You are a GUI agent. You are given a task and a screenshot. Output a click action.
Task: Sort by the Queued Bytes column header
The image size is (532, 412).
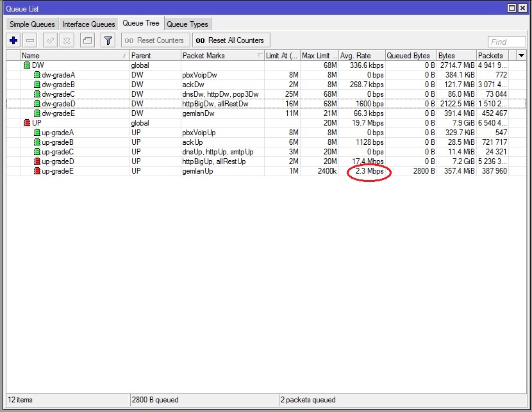point(411,55)
